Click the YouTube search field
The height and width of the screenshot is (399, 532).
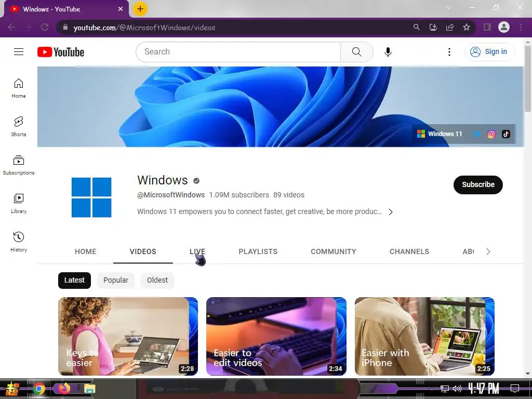click(238, 52)
